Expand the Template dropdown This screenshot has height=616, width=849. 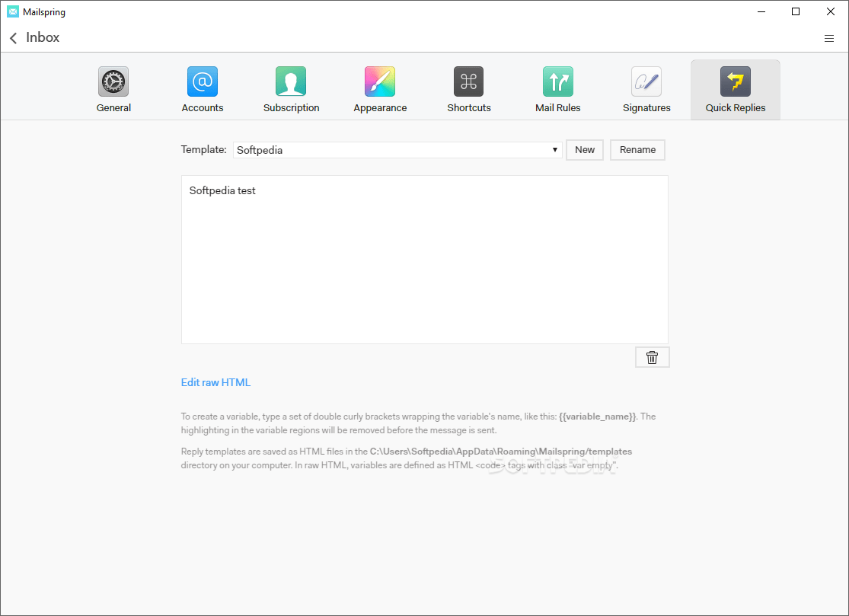397,150
